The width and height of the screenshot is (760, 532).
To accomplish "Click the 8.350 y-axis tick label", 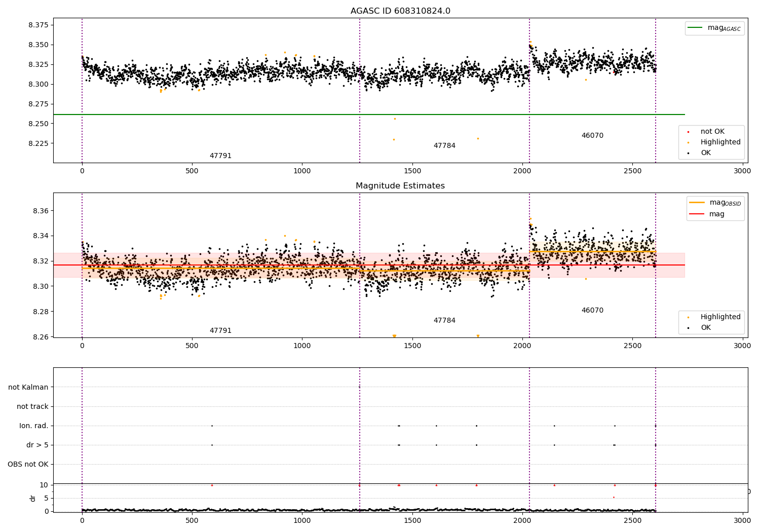I will point(38,45).
